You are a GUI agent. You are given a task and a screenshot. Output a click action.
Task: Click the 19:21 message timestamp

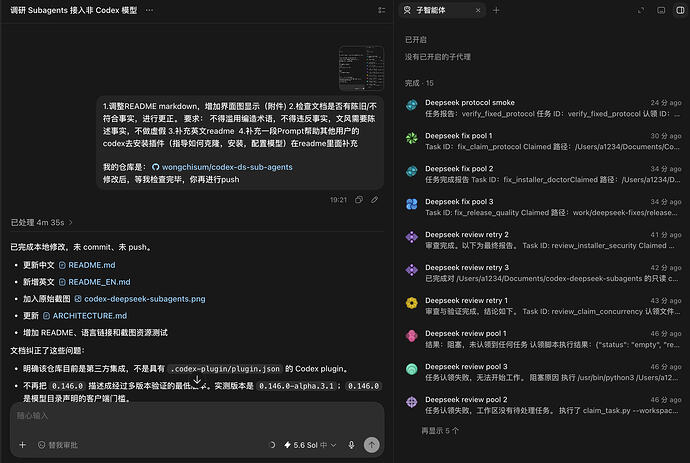click(338, 200)
